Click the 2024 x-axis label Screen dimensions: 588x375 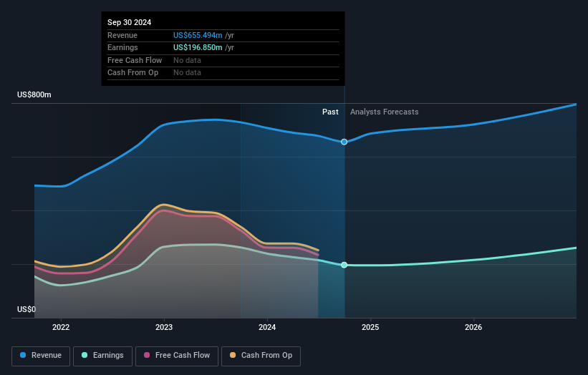(267, 327)
